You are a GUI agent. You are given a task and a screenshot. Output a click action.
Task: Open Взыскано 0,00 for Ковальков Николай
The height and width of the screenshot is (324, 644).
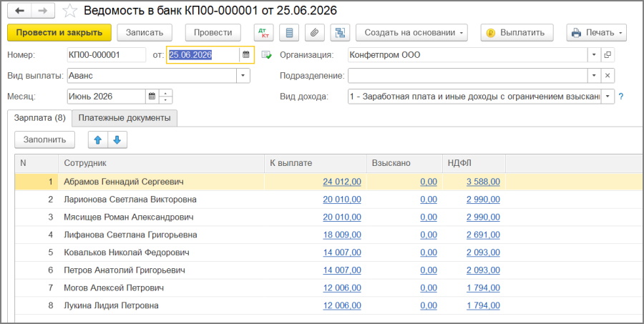[429, 252]
